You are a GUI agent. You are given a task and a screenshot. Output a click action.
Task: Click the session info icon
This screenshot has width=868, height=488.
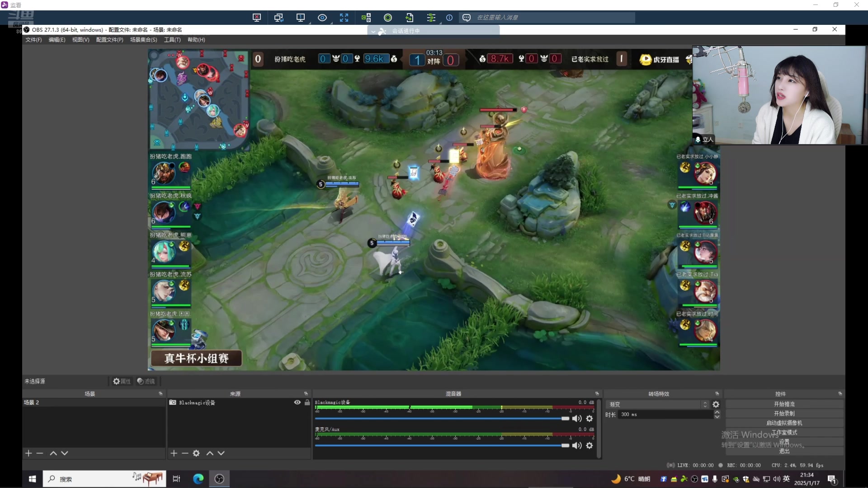[x=449, y=18]
